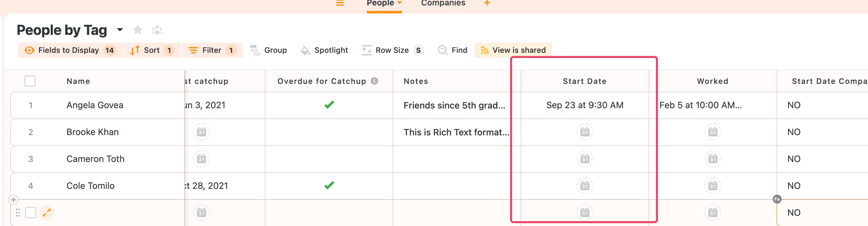Click the View is shared button
This screenshot has width=868, height=226.
[x=513, y=50]
